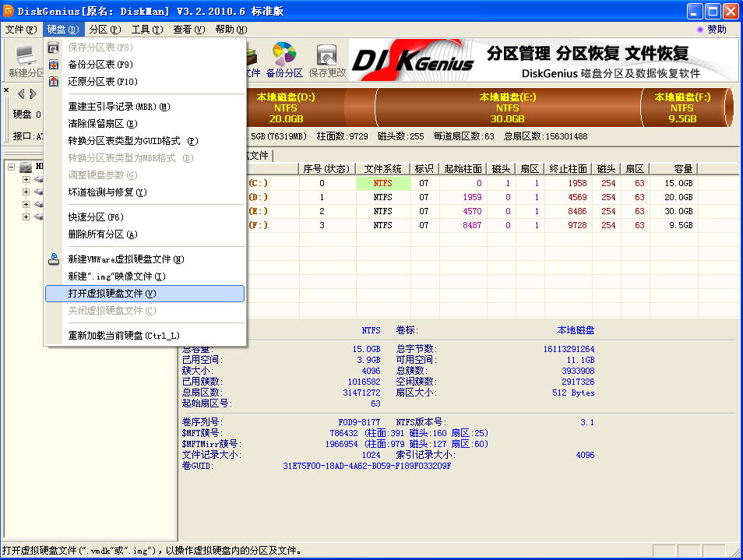Viewport: 743px width, 560px height.
Task: Click end cylinder value 4569
Action: 577,197
